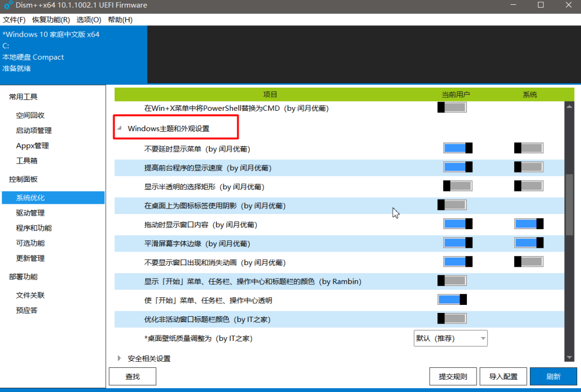This screenshot has width=581, height=392.
Task: Click the 项目 column header
Action: click(270, 95)
